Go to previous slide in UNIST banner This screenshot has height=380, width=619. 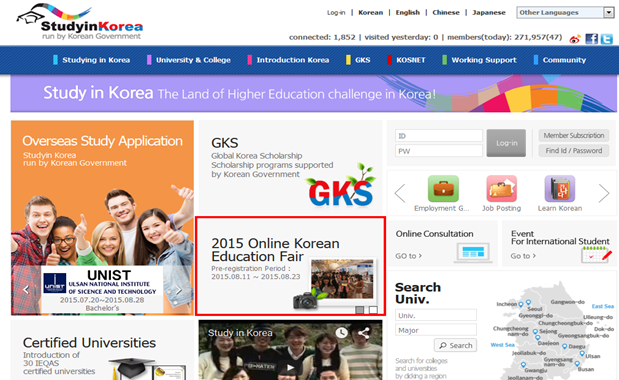tap(26, 290)
